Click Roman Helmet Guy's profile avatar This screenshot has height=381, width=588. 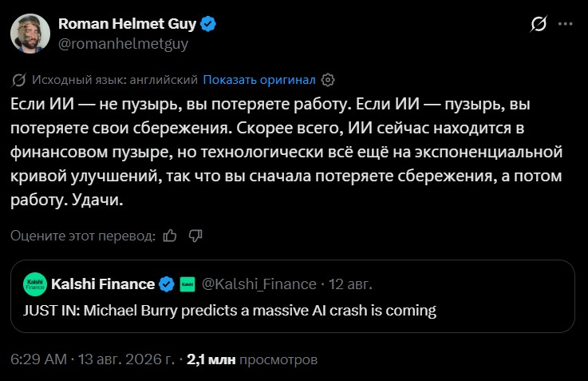30,34
